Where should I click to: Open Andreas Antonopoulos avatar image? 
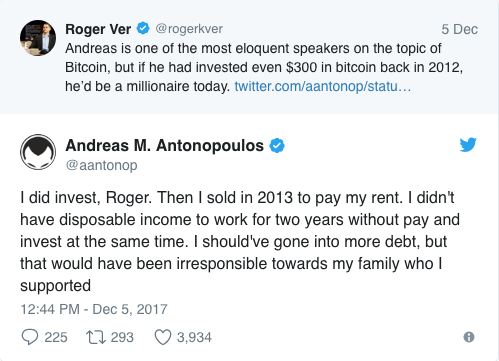click(x=38, y=152)
